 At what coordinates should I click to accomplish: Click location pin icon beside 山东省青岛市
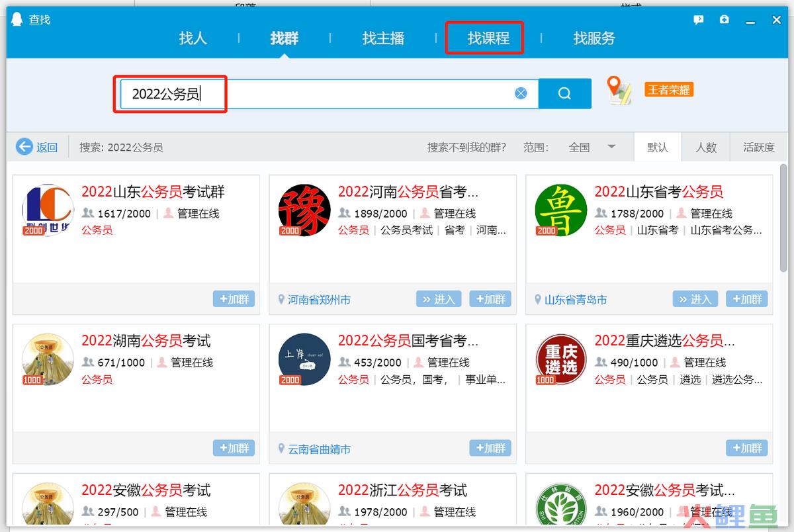coord(538,300)
